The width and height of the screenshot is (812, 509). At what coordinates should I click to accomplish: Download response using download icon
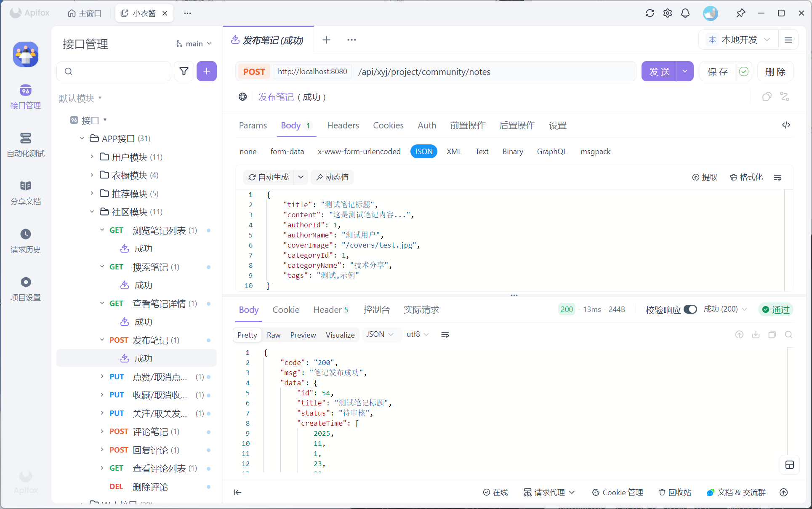756,335
